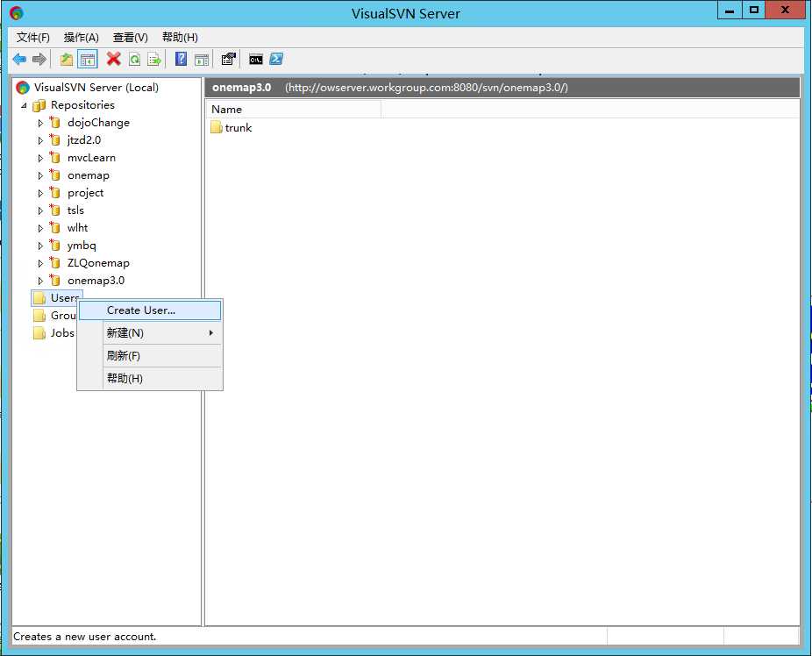Open the 文件(F) menu
The width and height of the screenshot is (812, 656).
point(32,38)
